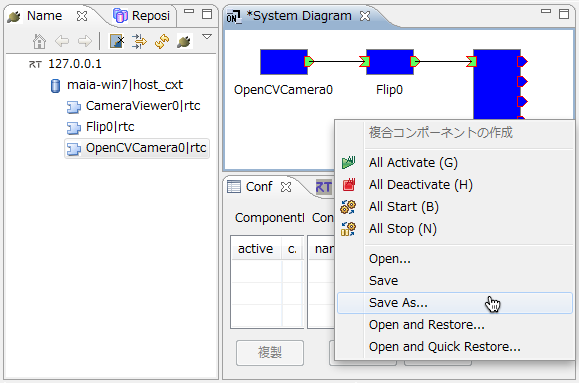
Task: Maximize the System Diagram editor
Action: click(563, 14)
